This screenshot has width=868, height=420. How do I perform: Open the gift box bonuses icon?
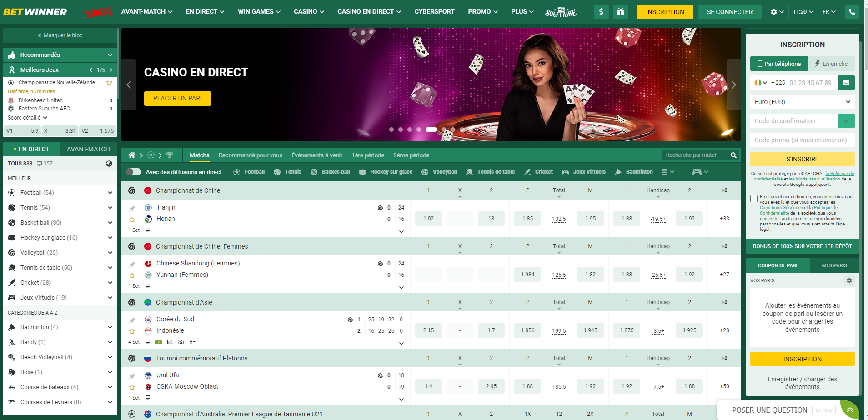tap(620, 12)
